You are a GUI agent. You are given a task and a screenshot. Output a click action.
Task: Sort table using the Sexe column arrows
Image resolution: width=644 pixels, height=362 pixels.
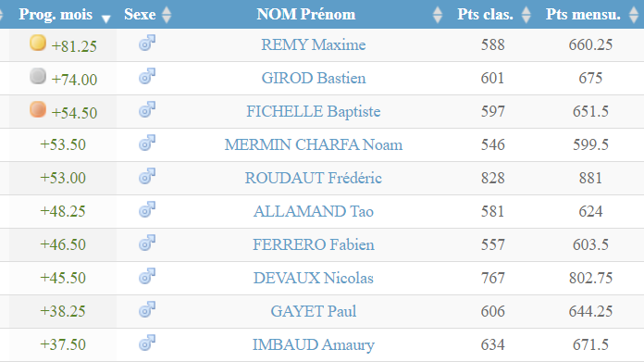coord(167,15)
